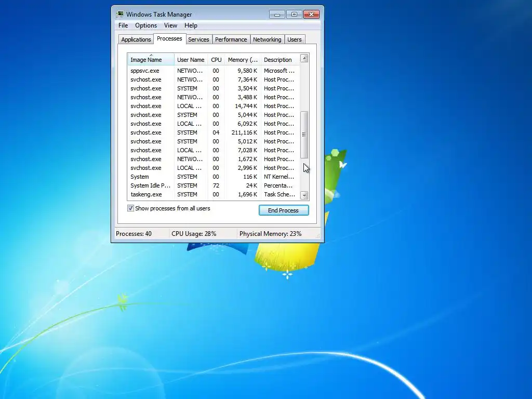Click the process list scrollbar thumb

point(304,135)
